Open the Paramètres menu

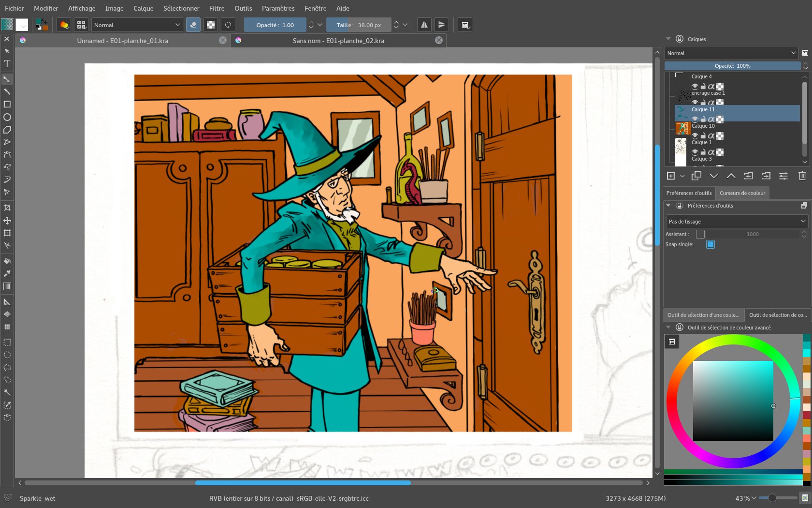pyautogui.click(x=278, y=8)
